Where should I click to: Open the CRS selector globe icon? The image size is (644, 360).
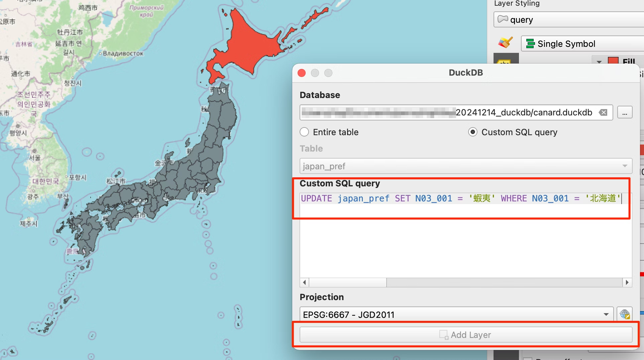click(x=625, y=314)
